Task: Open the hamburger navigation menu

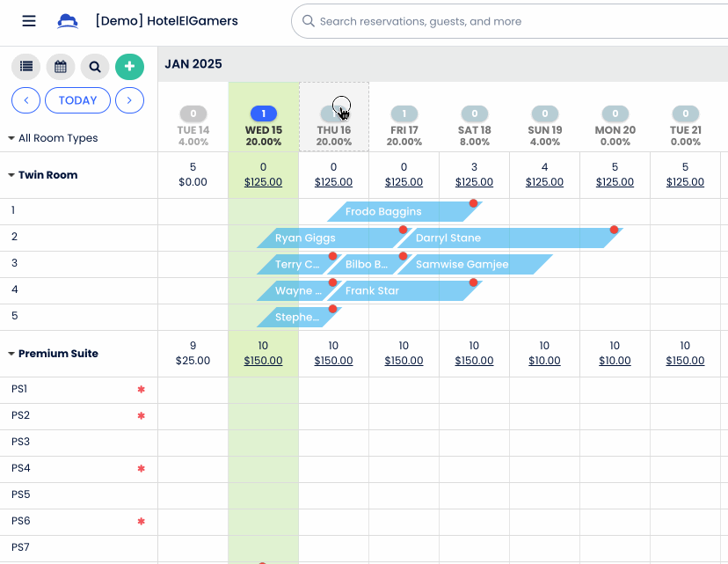Action: 29,21
